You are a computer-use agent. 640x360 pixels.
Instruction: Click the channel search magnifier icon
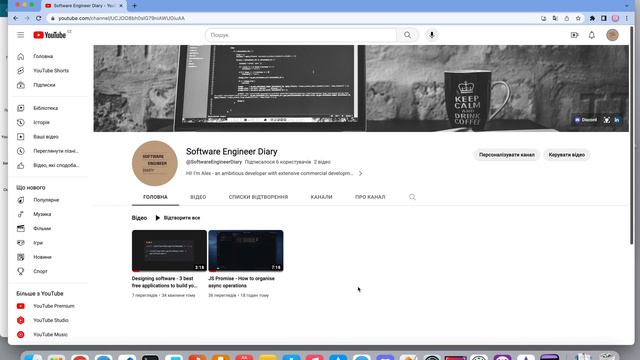coord(412,197)
